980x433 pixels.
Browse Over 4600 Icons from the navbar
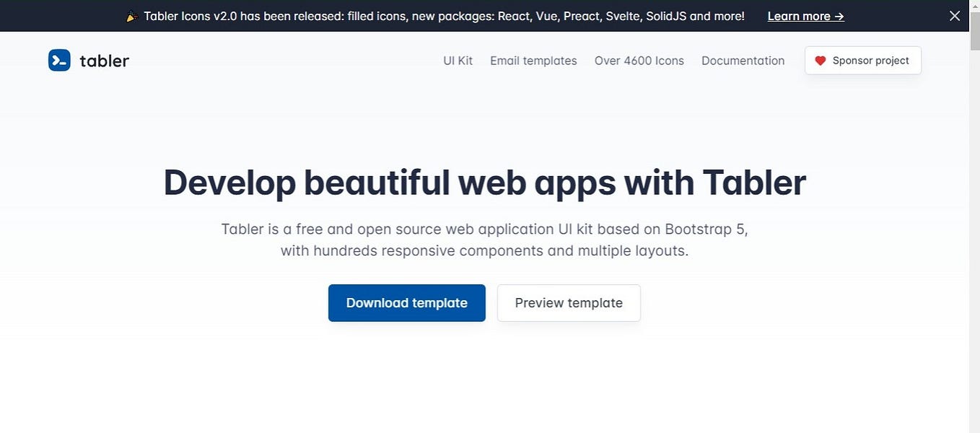point(639,61)
